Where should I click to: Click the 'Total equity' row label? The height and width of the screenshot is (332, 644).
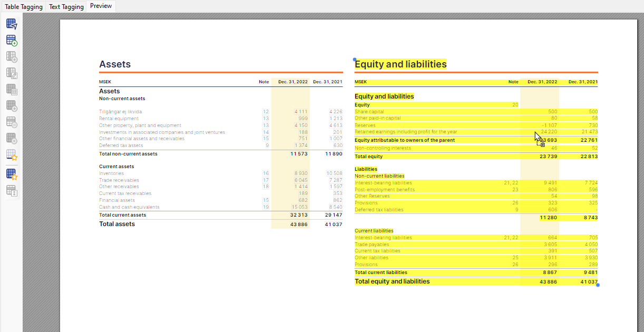(368, 157)
